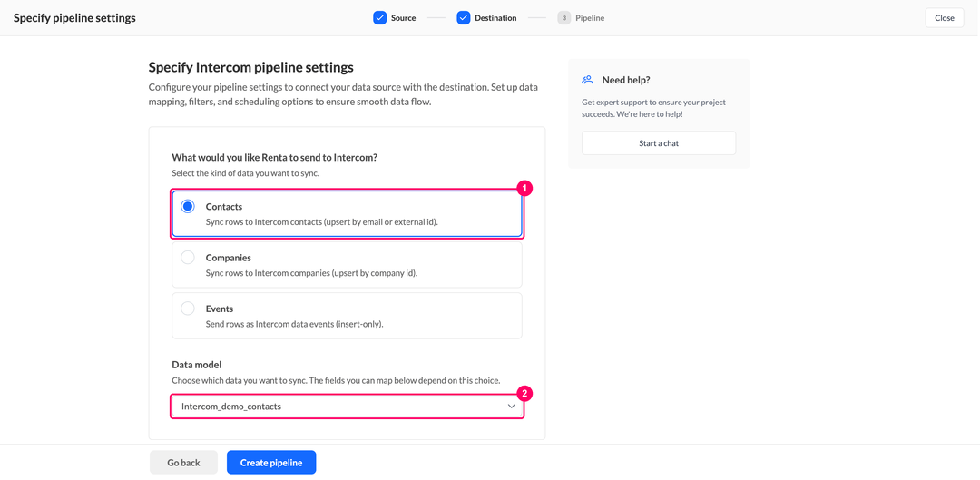Viewport: 980px width, 480px height.
Task: Go to the Source step
Action: [x=395, y=18]
